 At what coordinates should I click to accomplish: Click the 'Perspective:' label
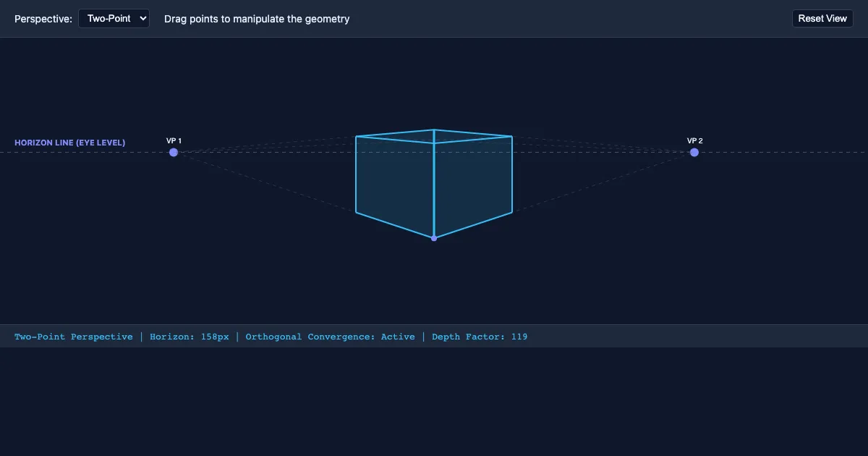(43, 19)
